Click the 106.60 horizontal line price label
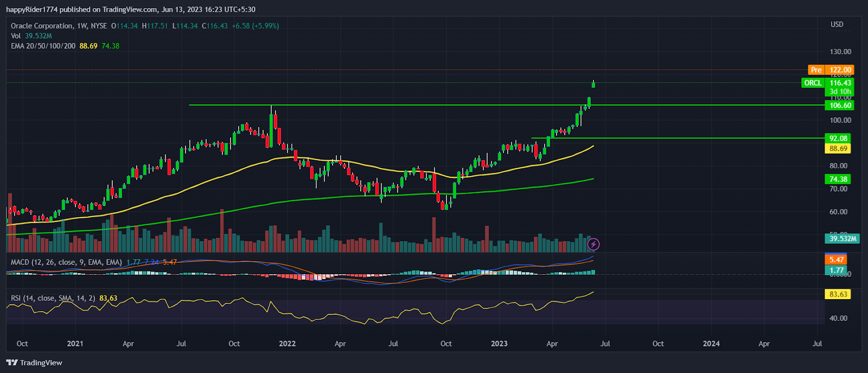 pos(839,105)
